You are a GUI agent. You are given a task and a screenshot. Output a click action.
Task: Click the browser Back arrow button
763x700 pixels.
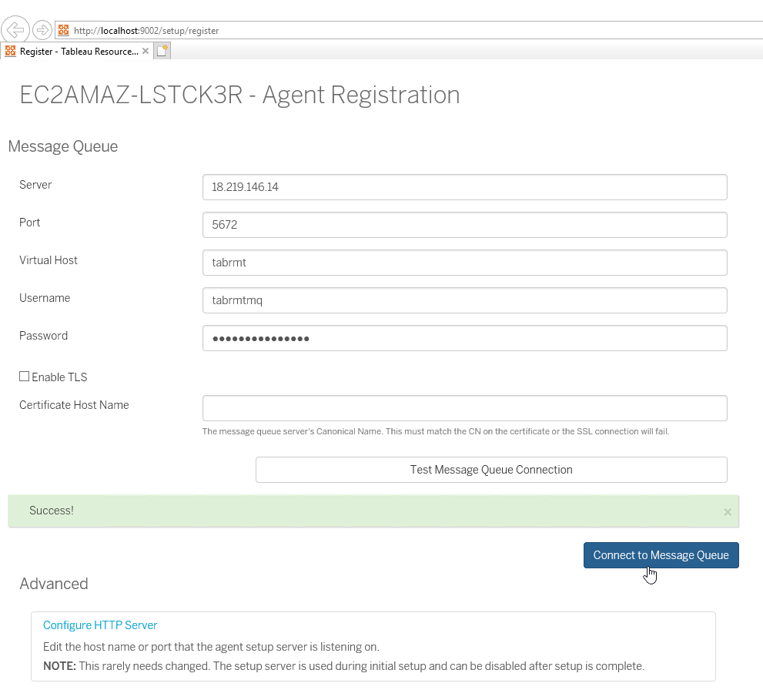[x=15, y=30]
